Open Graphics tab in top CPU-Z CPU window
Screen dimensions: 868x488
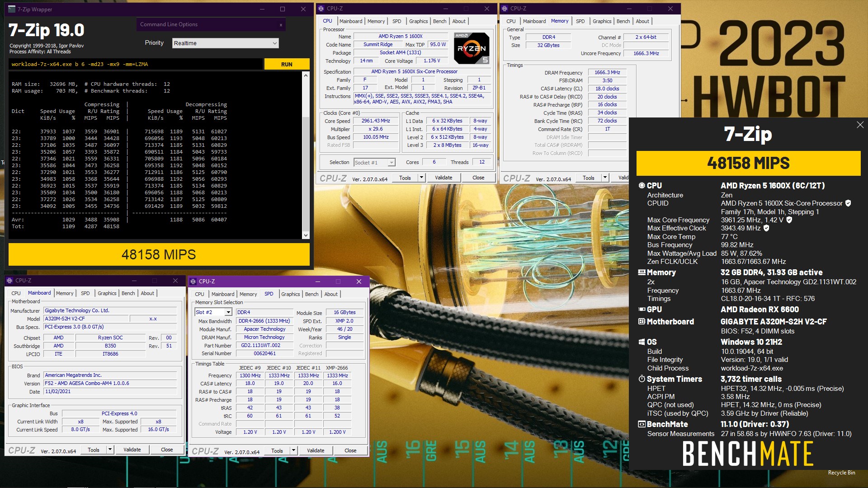(418, 21)
